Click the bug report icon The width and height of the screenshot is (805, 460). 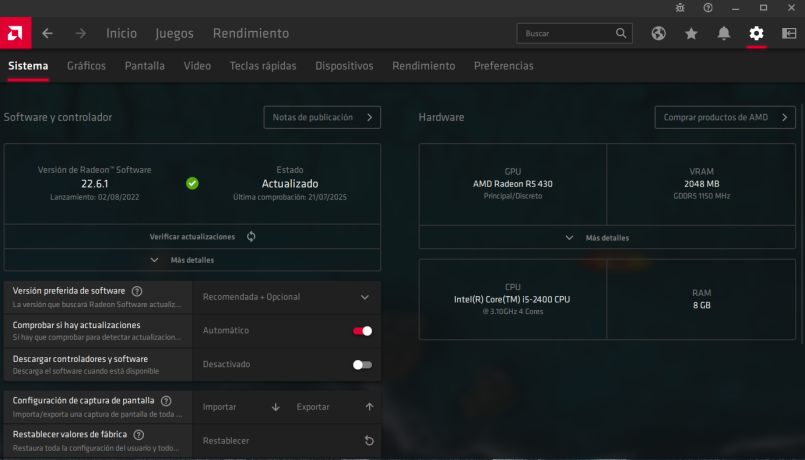[x=680, y=8]
